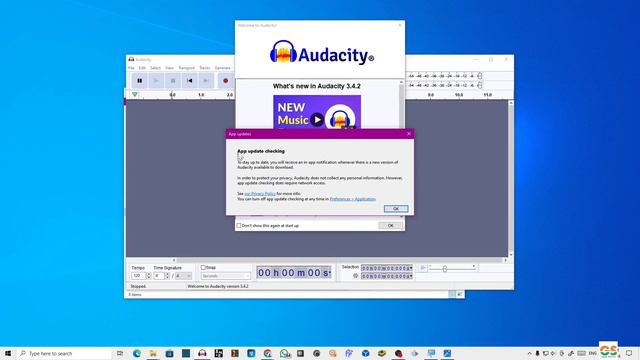Viewport: 640px width, 360px height.
Task: Adjust the lower meter level slider handle
Action: (x=480, y=85)
